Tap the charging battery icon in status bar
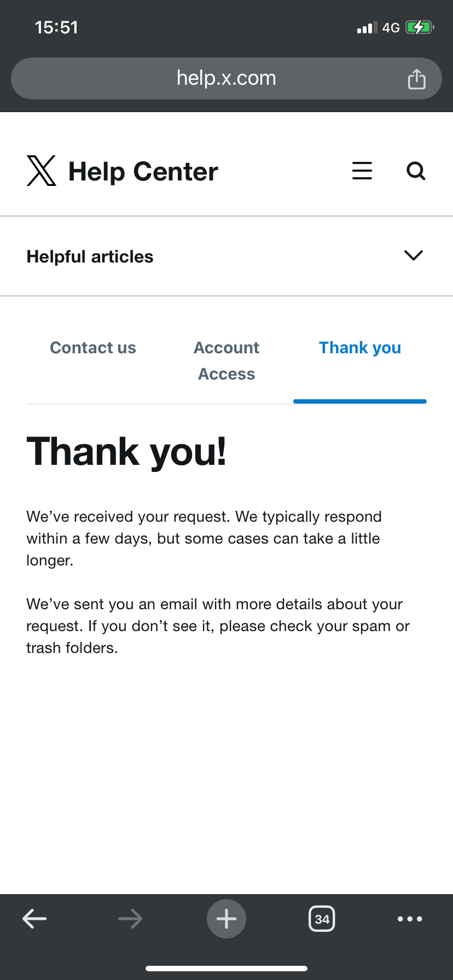Image resolution: width=453 pixels, height=980 pixels. [x=420, y=27]
